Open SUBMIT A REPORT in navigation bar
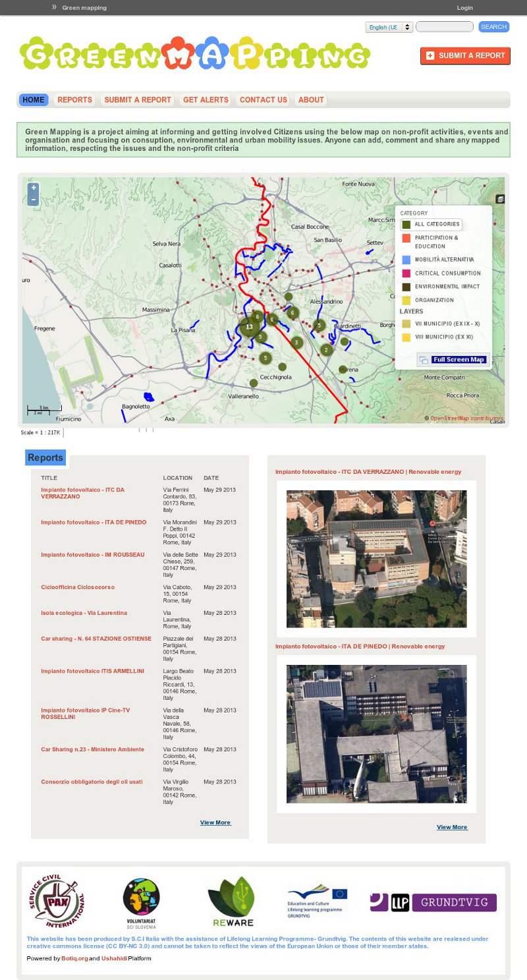This screenshot has height=980, width=527. pos(138,100)
